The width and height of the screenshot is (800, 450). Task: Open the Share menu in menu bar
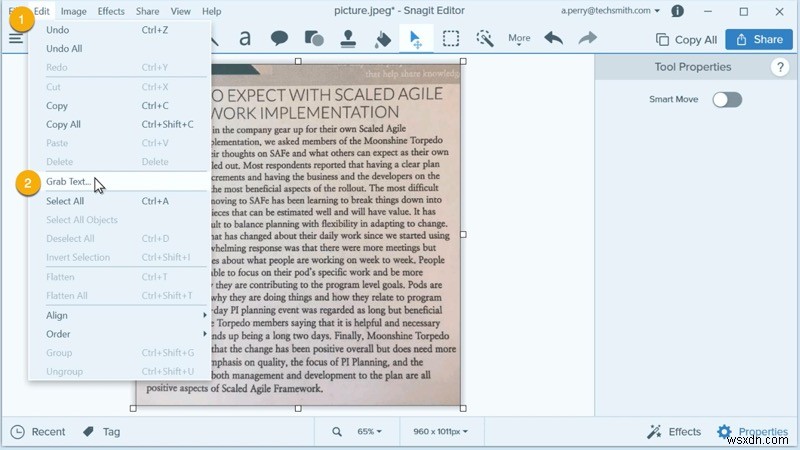(147, 11)
